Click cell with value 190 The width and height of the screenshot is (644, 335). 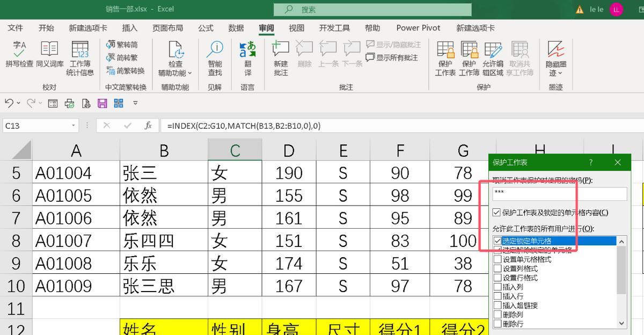click(x=289, y=173)
